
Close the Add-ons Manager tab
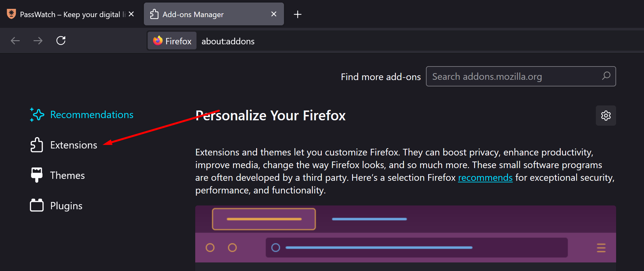(x=274, y=14)
